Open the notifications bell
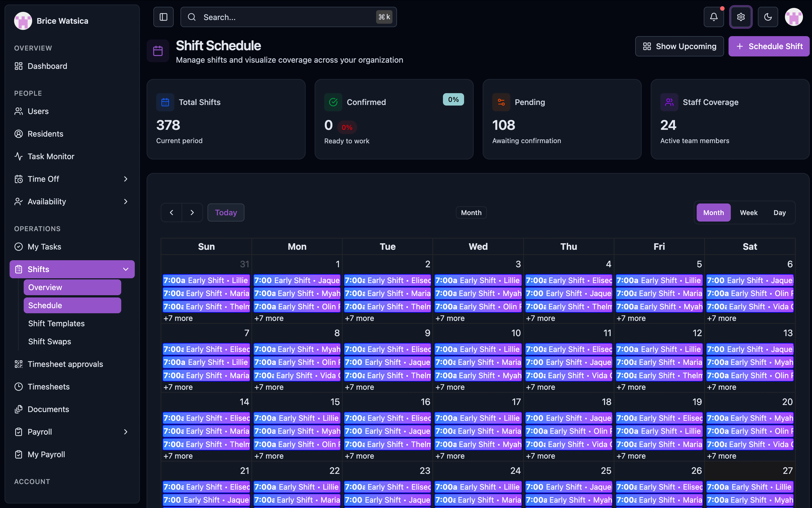 [714, 17]
